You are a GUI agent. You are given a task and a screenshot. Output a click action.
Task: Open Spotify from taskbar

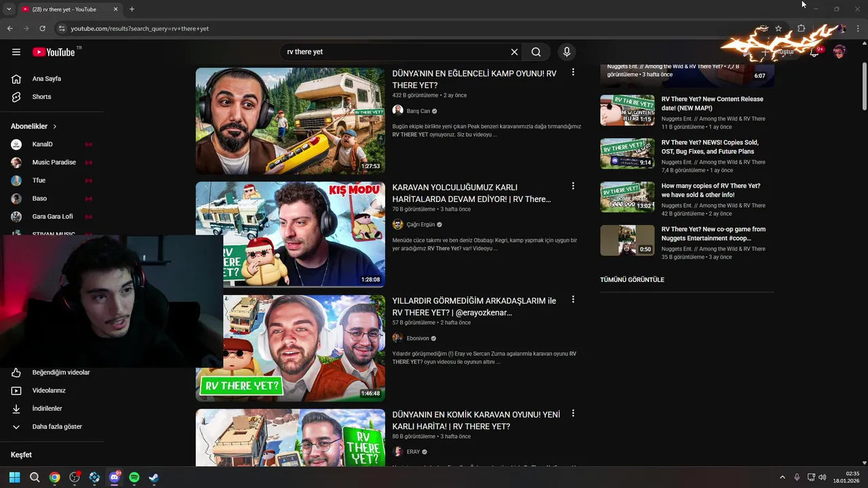134,477
